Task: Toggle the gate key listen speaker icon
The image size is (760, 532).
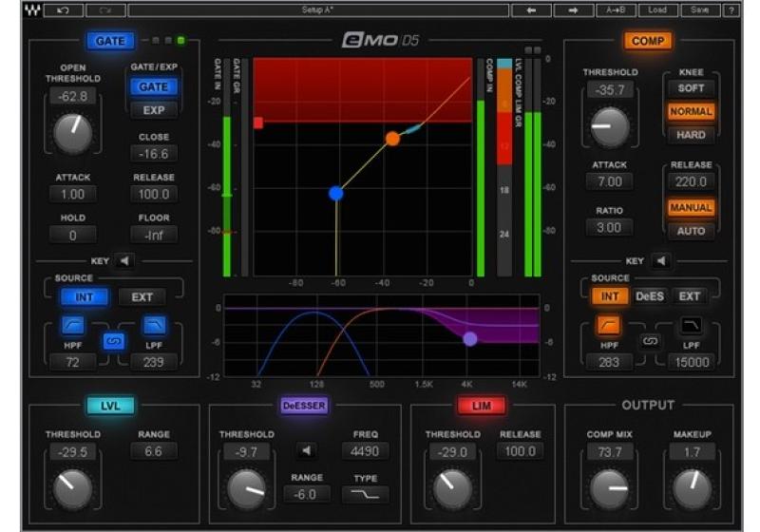Action: [125, 260]
